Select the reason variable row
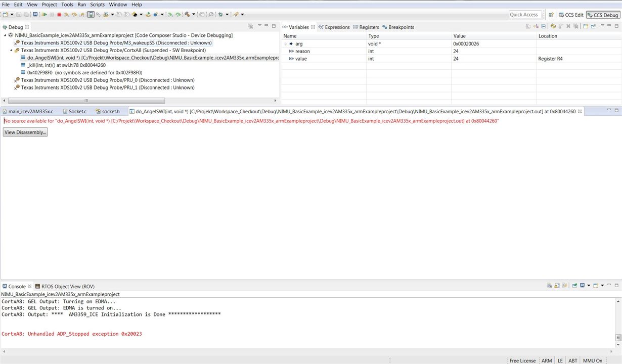The height and width of the screenshot is (364, 622). 451,51
